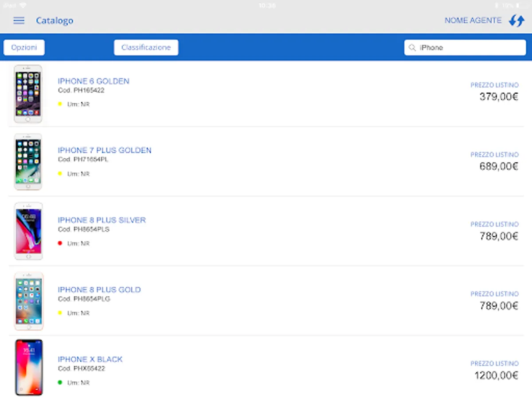532x399 pixels.
Task: Click code Cod. PH8654PLS
Action: pos(83,229)
